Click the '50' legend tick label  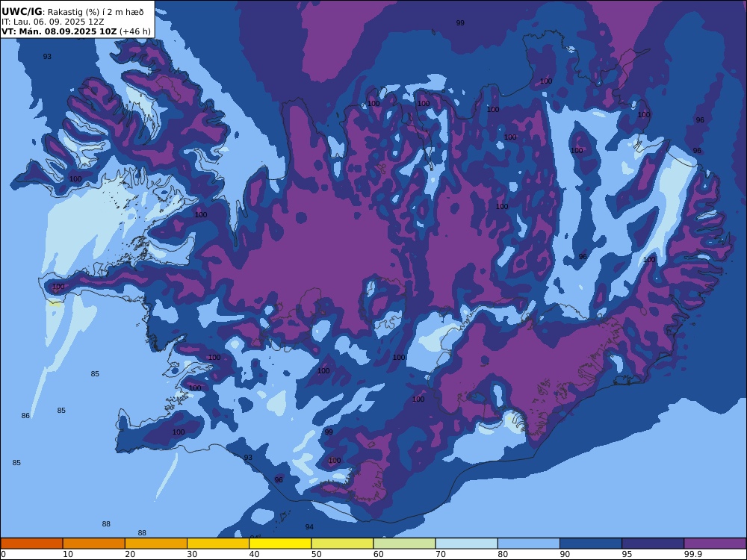[316, 554]
